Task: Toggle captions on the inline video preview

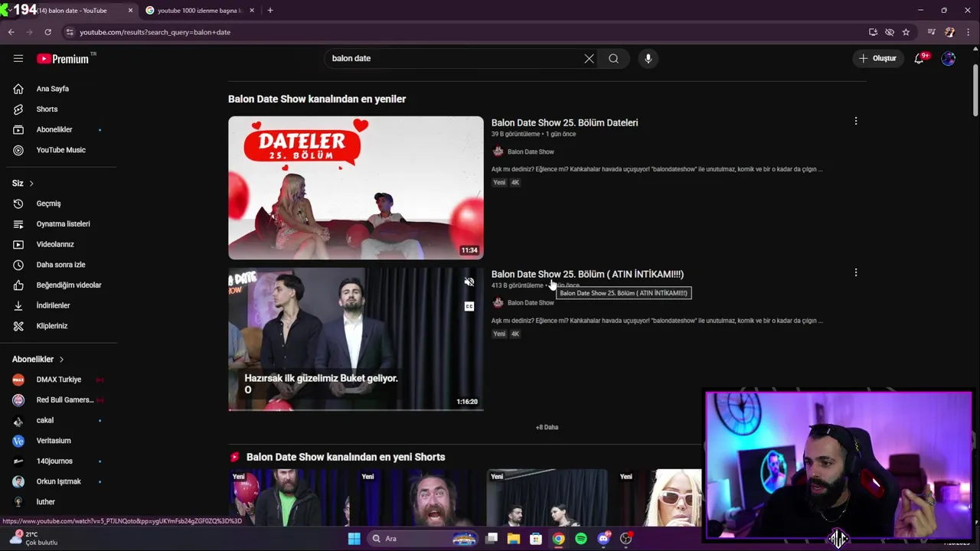Action: click(469, 306)
